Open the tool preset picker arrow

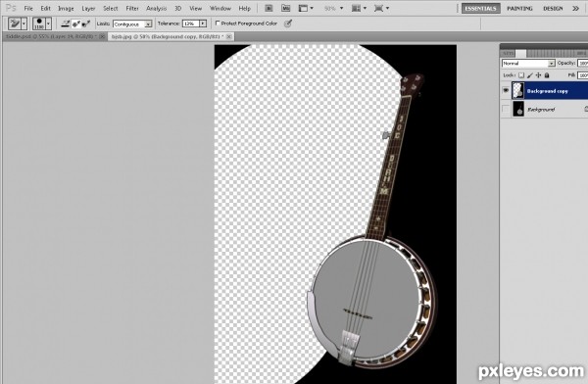pyautogui.click(x=24, y=24)
